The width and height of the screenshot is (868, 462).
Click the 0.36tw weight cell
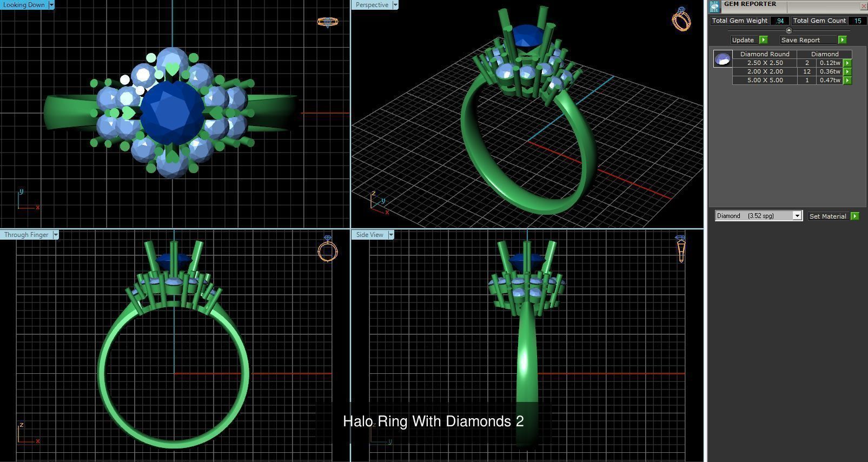(830, 71)
